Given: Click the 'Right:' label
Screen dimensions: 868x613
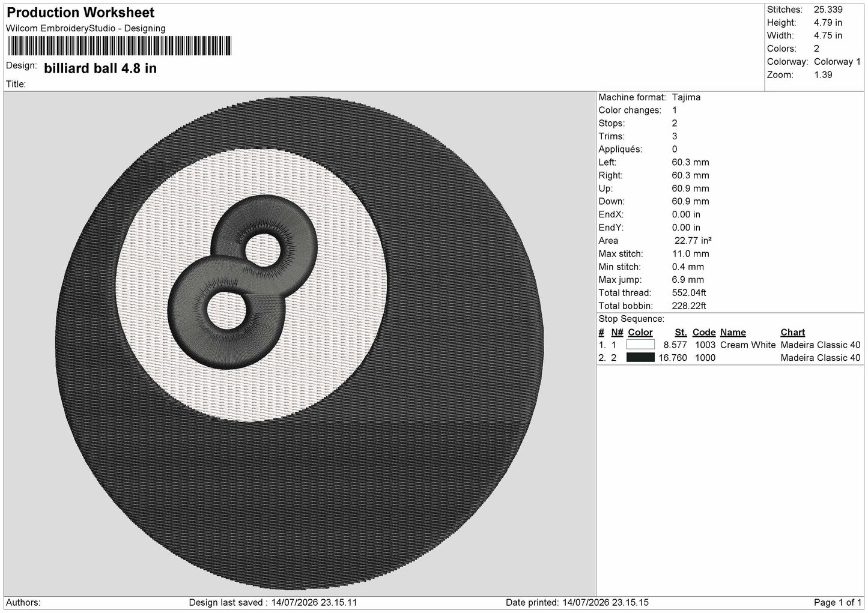Looking at the screenshot, I should click(610, 175).
